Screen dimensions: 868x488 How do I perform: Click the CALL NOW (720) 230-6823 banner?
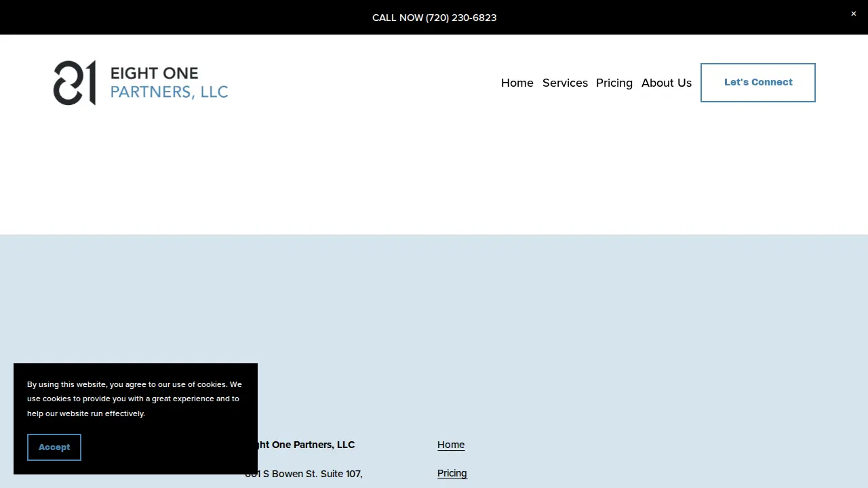434,18
